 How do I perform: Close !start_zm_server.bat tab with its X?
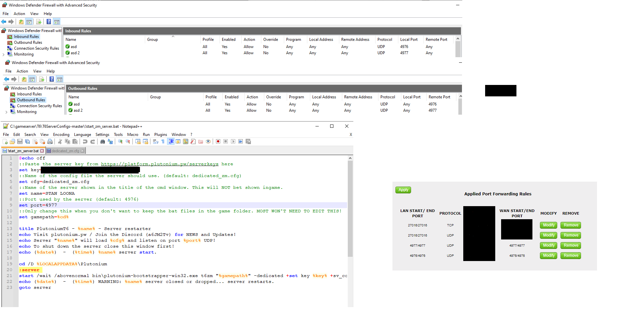click(42, 151)
